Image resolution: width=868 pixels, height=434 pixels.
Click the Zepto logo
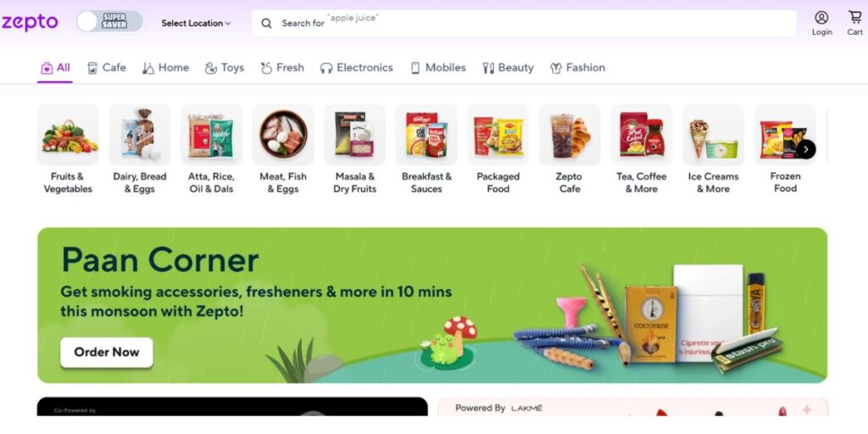[x=30, y=23]
